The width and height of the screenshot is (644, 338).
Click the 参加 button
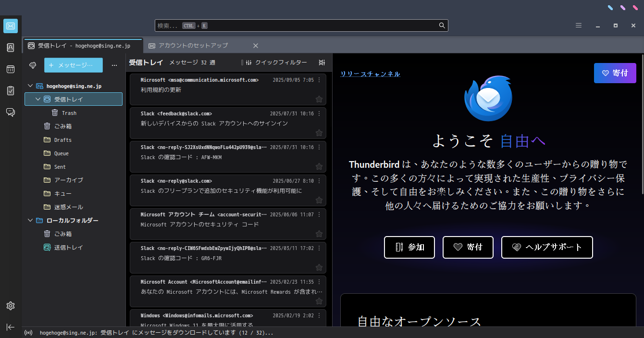(409, 247)
